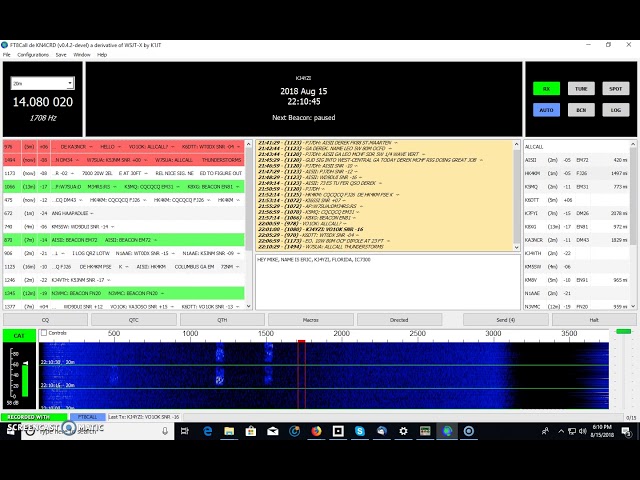Select ALLCALL in the call activity list
The image size is (640, 480).
[x=576, y=147]
